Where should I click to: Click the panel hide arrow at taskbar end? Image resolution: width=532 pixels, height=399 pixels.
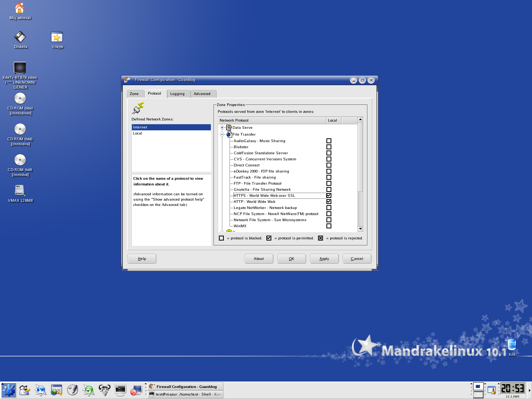click(x=529, y=390)
